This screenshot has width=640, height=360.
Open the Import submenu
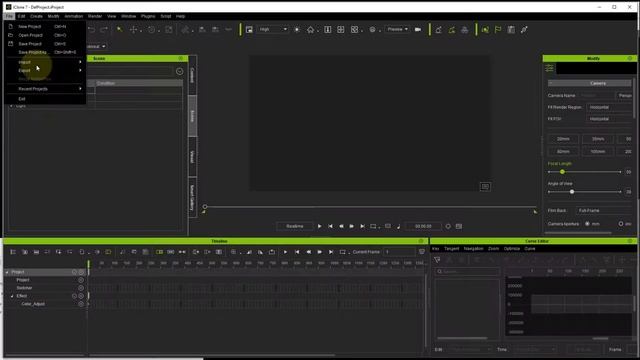pyautogui.click(x=44, y=62)
